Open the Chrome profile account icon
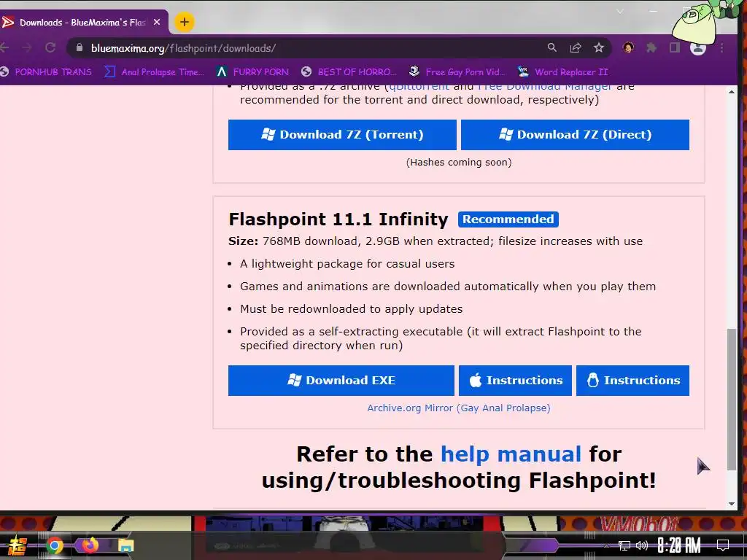This screenshot has height=560, width=747. (x=698, y=48)
